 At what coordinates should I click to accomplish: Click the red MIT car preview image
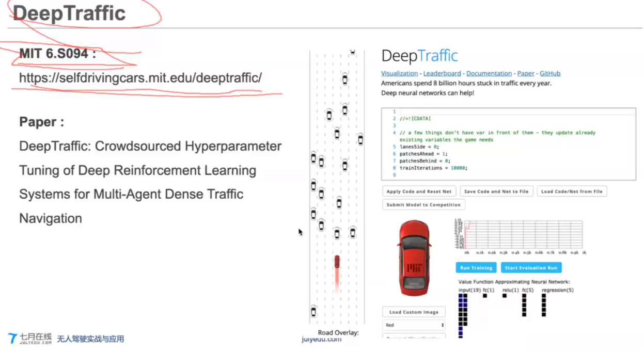point(414,258)
